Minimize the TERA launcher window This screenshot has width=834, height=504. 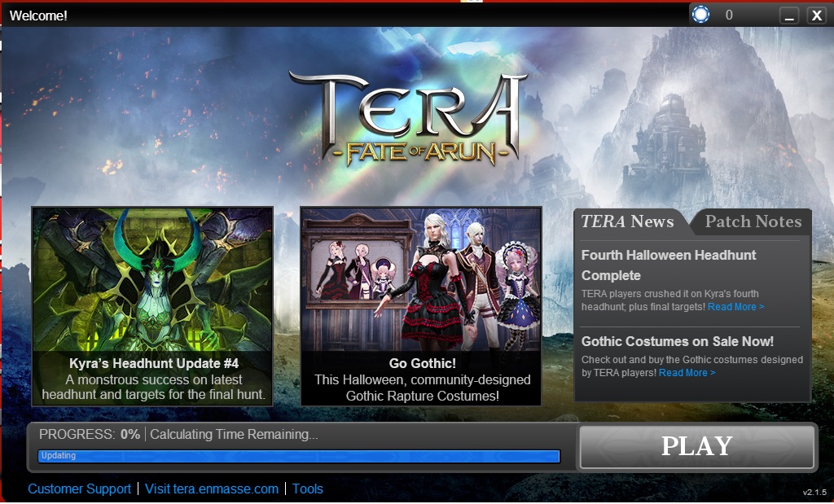tap(790, 15)
